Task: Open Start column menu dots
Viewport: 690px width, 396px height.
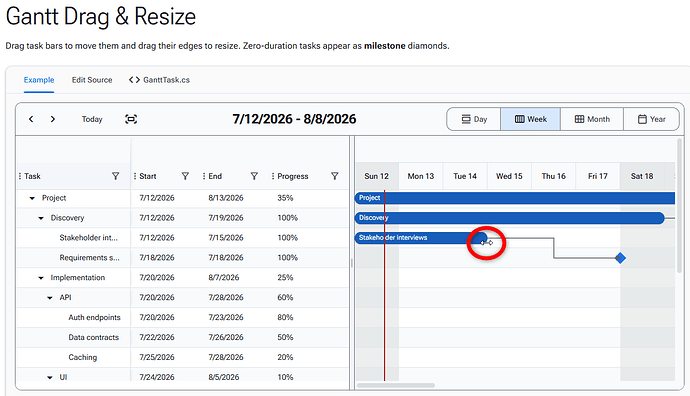Action: click(135, 176)
